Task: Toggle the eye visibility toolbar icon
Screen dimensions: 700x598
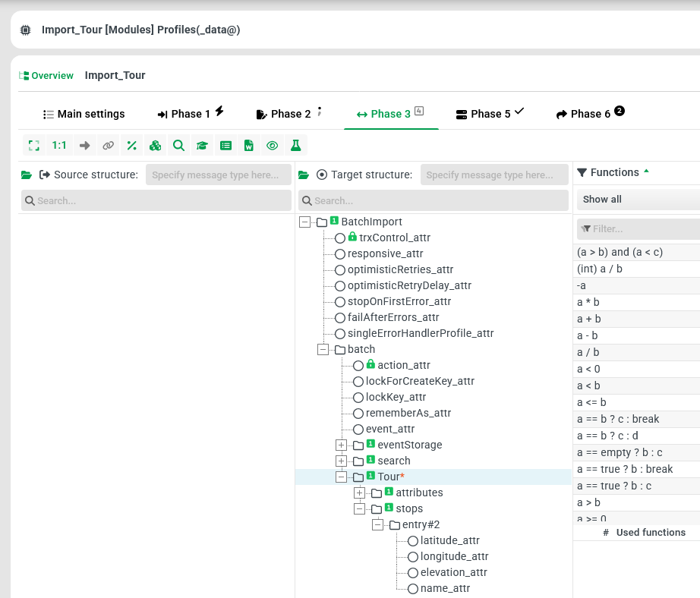Action: [272, 145]
